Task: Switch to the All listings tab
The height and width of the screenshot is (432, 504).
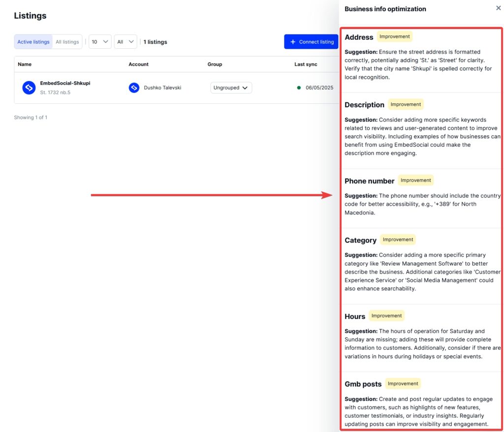Action: coord(67,42)
